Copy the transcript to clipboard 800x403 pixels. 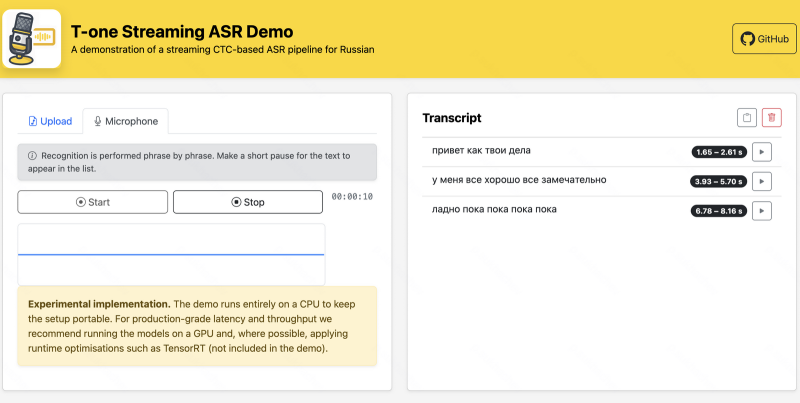(x=746, y=118)
